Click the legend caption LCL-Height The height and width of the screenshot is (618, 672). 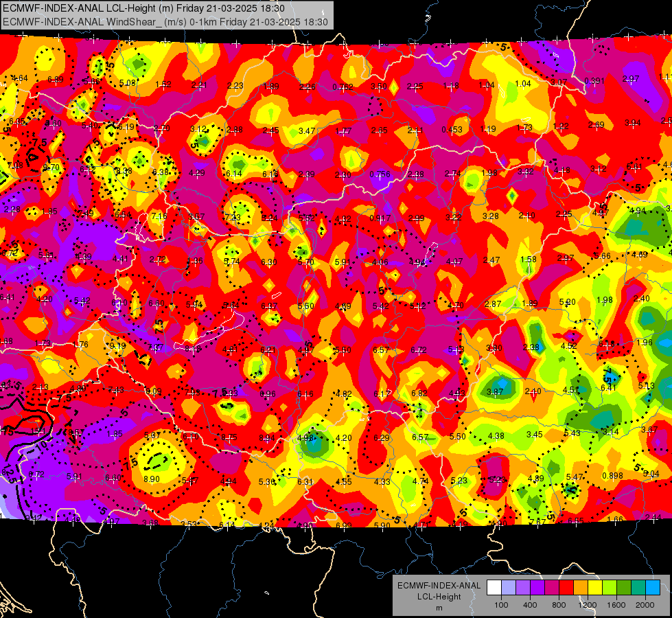(x=439, y=597)
